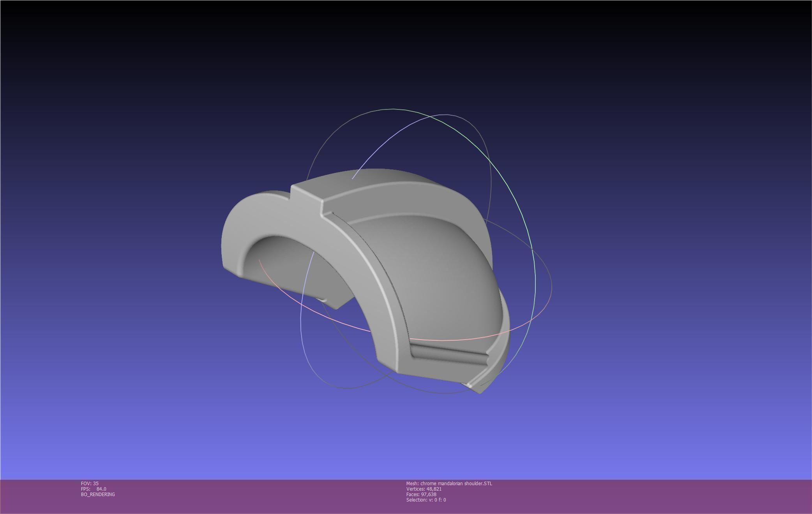
Task: Click the 'FPS: 84.0' readout
Action: 94,489
